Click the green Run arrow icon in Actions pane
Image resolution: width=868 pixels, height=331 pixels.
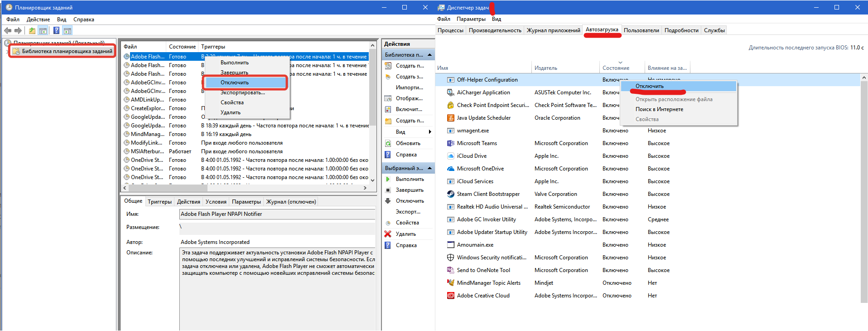coord(388,179)
